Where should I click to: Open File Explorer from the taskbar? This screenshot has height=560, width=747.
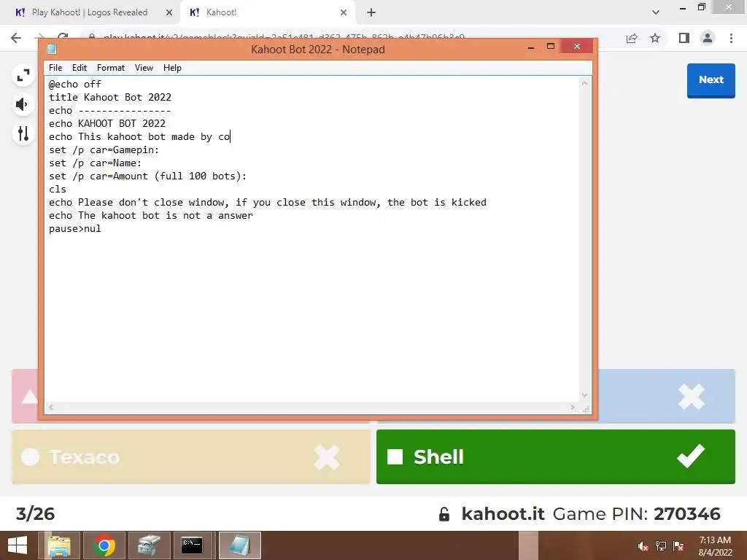tap(60, 545)
